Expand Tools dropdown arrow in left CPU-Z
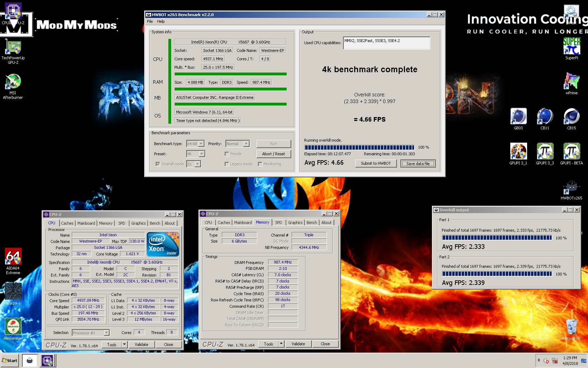 tap(124, 345)
